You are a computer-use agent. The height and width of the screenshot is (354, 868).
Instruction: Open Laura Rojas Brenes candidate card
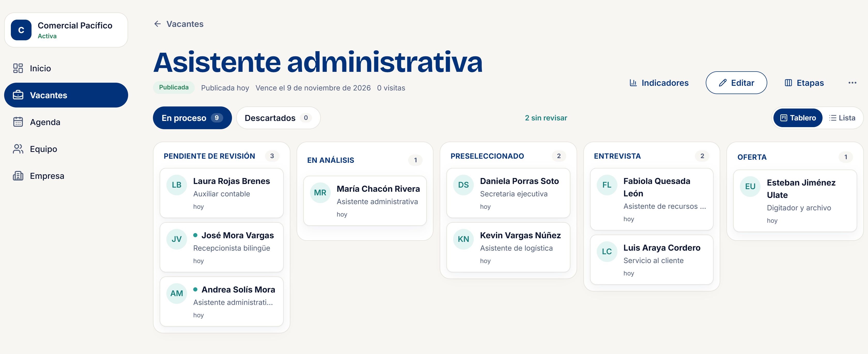(221, 193)
